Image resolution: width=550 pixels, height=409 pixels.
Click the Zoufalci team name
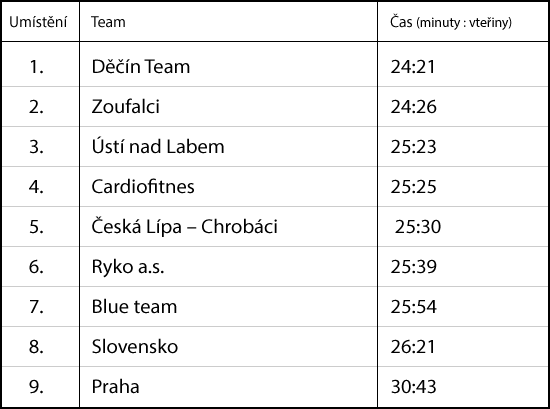pyautogui.click(x=125, y=106)
